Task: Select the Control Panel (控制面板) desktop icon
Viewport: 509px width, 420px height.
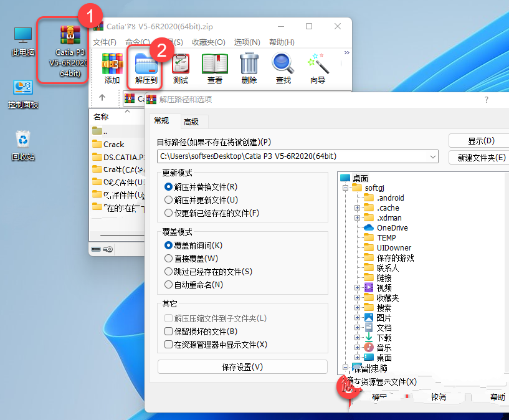Action: (22, 94)
